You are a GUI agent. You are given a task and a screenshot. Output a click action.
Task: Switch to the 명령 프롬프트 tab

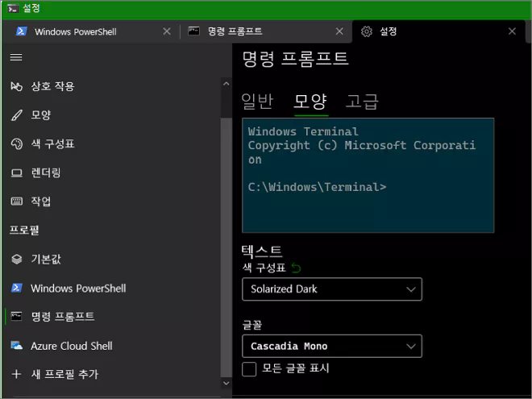266,31
